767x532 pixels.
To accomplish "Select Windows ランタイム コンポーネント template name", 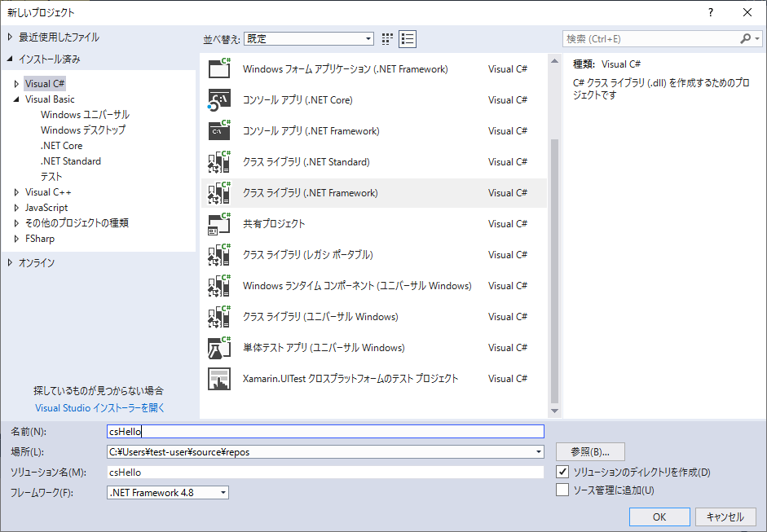I will pyautogui.click(x=357, y=286).
